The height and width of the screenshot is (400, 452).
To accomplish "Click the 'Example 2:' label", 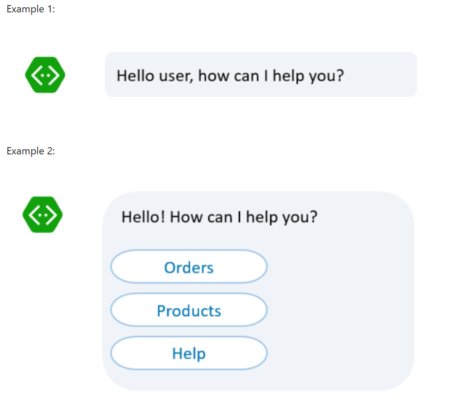I will tap(31, 151).
